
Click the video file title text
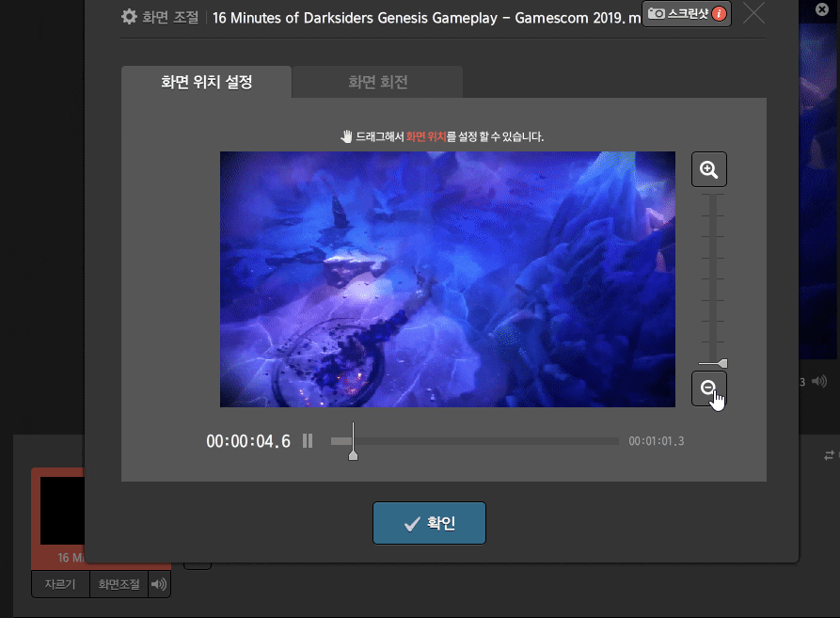[x=426, y=18]
